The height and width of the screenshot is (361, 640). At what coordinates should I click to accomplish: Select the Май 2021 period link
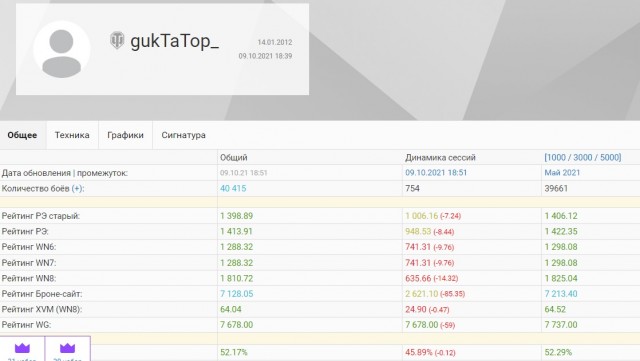coord(562,173)
